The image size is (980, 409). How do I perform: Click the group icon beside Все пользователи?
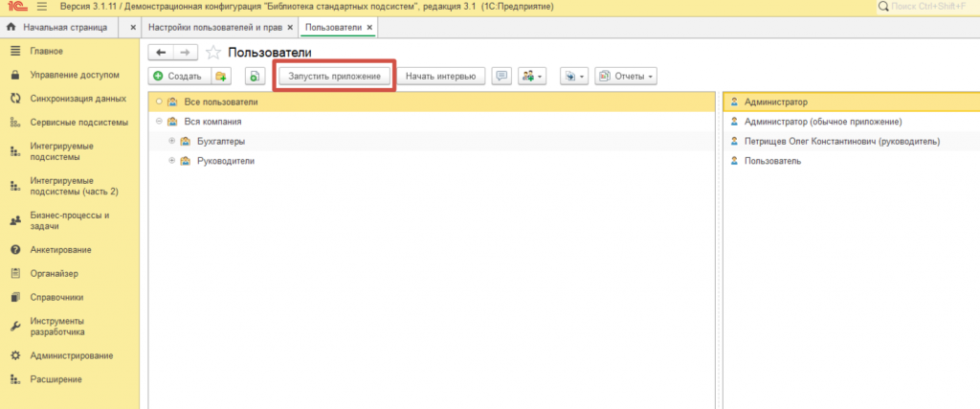pos(172,102)
